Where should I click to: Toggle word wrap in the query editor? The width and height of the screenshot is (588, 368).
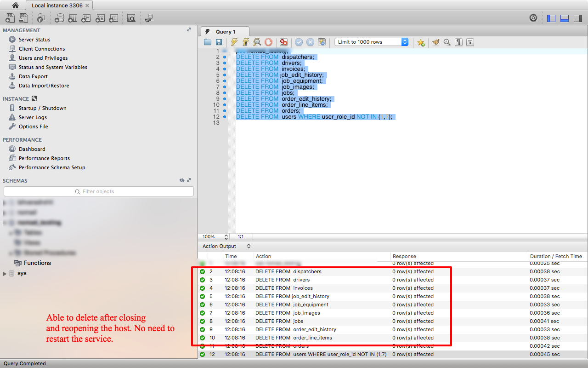(470, 42)
